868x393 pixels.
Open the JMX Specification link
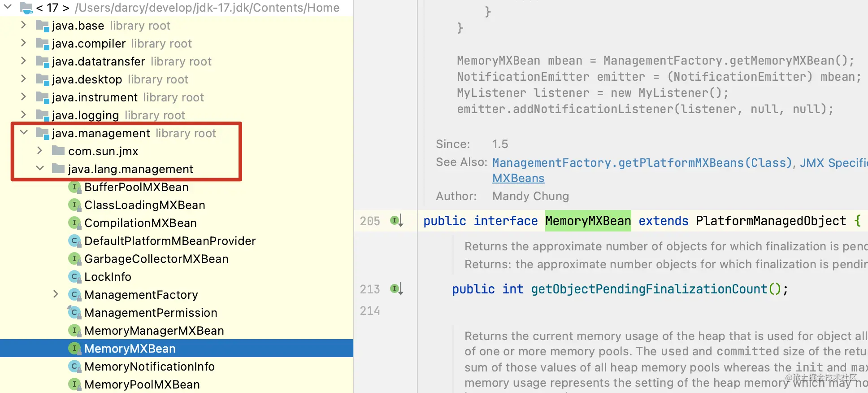[833, 162]
